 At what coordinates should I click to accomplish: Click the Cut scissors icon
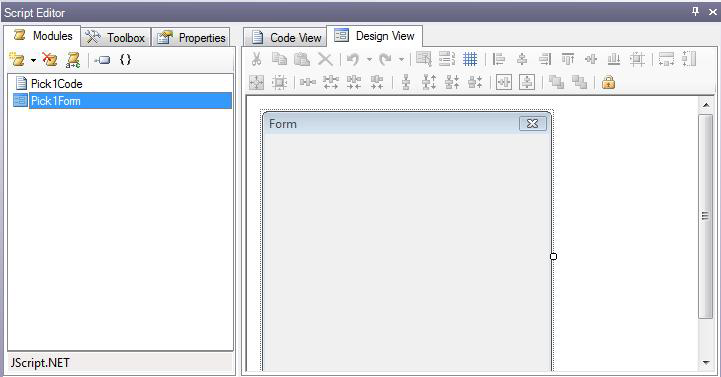point(257,59)
